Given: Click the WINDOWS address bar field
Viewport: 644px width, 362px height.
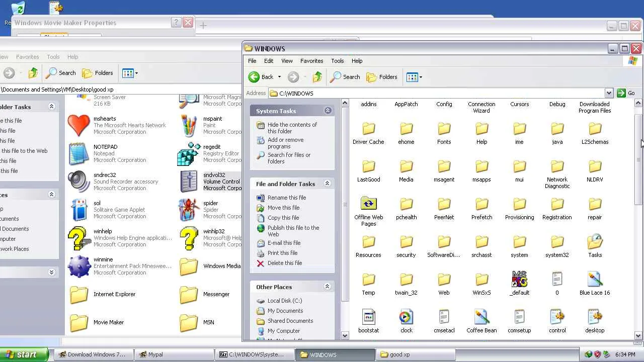Looking at the screenshot, I should tap(436, 93).
